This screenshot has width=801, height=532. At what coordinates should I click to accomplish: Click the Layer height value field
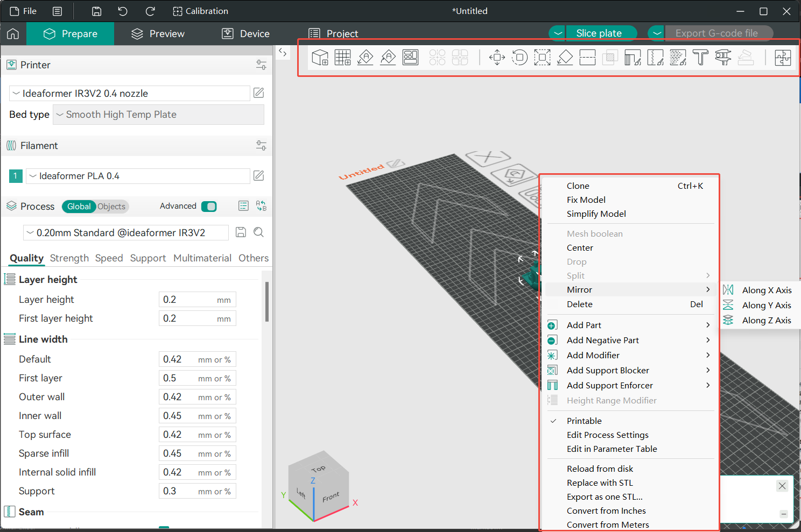click(197, 300)
